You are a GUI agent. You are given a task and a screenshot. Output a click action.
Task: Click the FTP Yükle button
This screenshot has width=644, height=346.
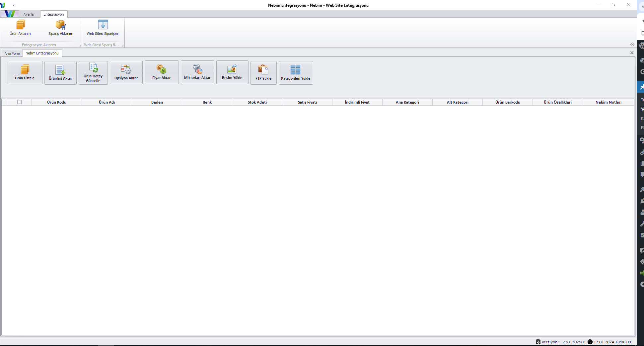point(263,73)
